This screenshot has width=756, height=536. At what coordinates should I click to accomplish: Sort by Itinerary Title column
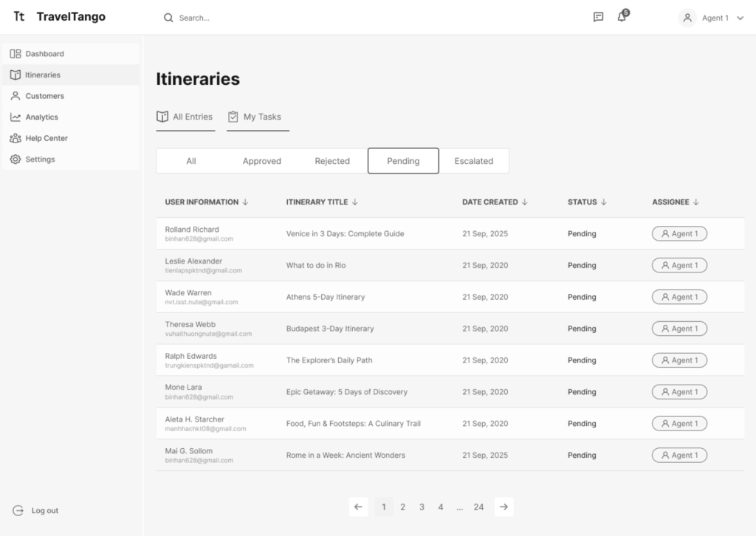pos(322,202)
